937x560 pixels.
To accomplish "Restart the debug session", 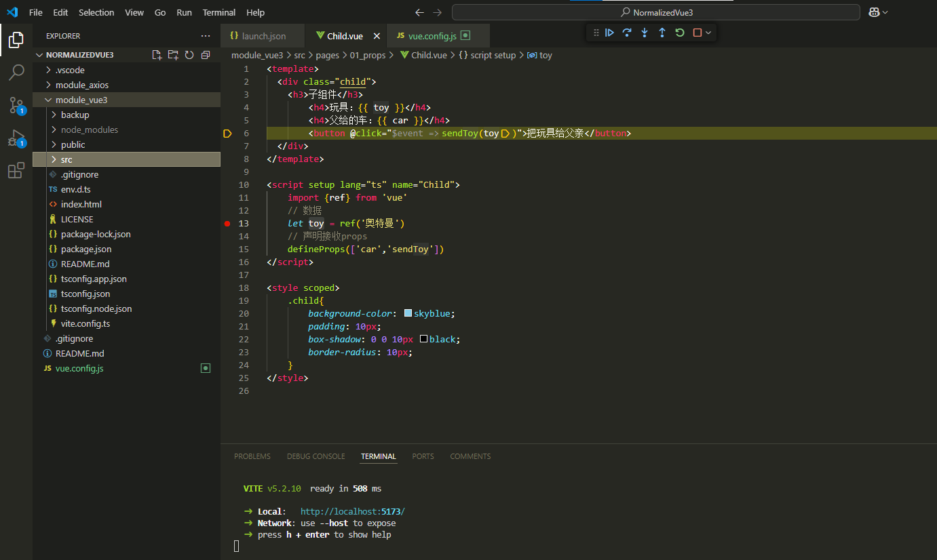I will click(x=679, y=32).
